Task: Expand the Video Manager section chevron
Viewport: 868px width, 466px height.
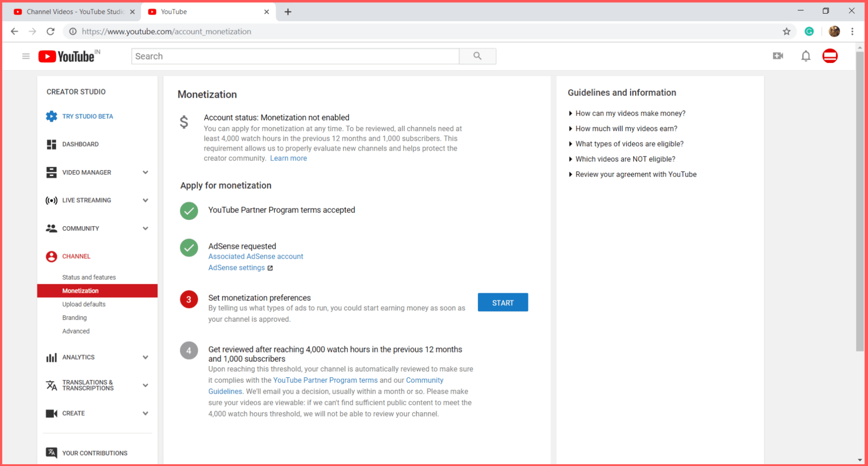Action: click(x=146, y=172)
